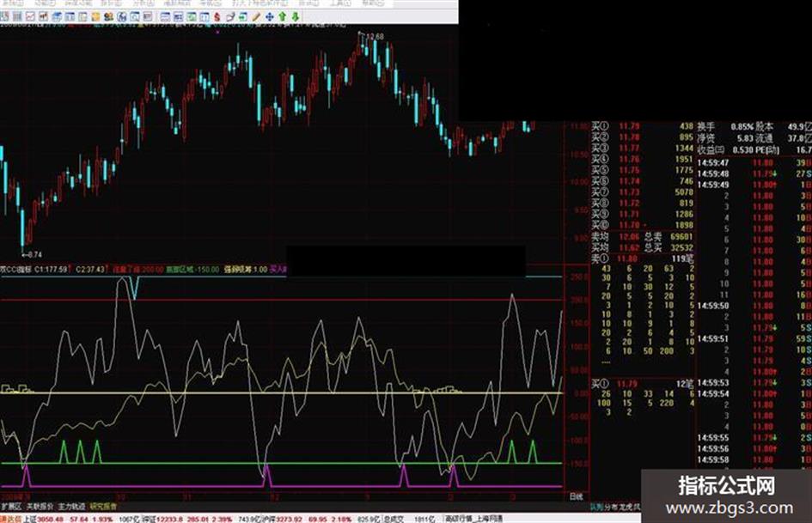Viewport: 812px width, 523px height.
Task: Click the 买③ bid row with volume 1344
Action: coord(642,148)
